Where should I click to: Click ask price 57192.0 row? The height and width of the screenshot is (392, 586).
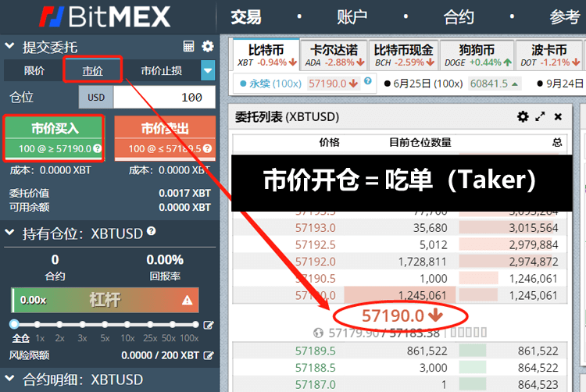[400, 262]
